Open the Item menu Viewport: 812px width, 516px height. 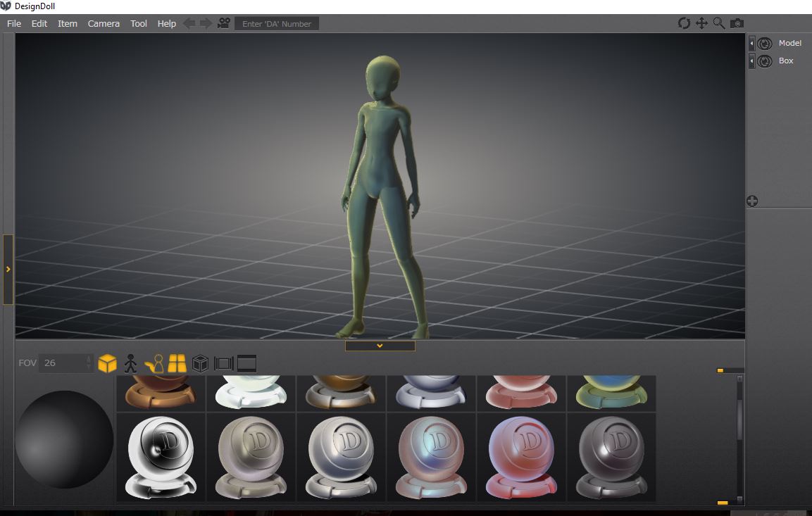coord(68,23)
